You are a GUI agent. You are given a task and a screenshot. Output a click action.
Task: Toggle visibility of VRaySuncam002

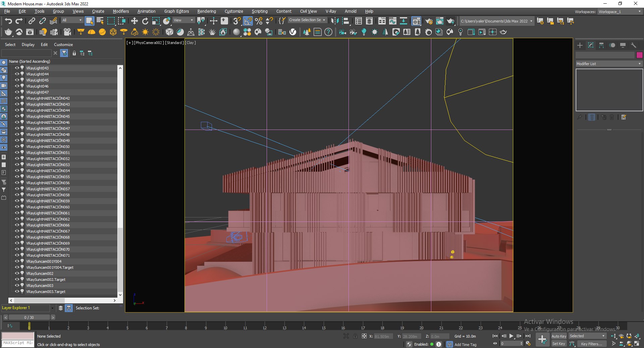tap(17, 273)
